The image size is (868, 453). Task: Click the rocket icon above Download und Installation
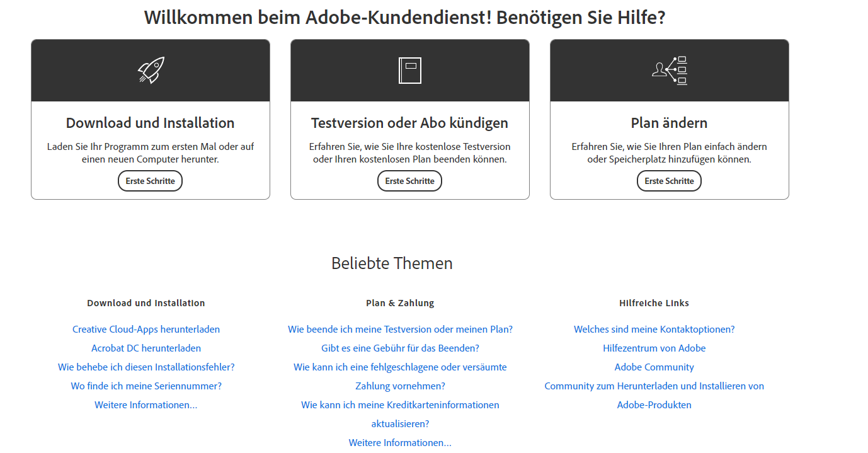coord(150,69)
